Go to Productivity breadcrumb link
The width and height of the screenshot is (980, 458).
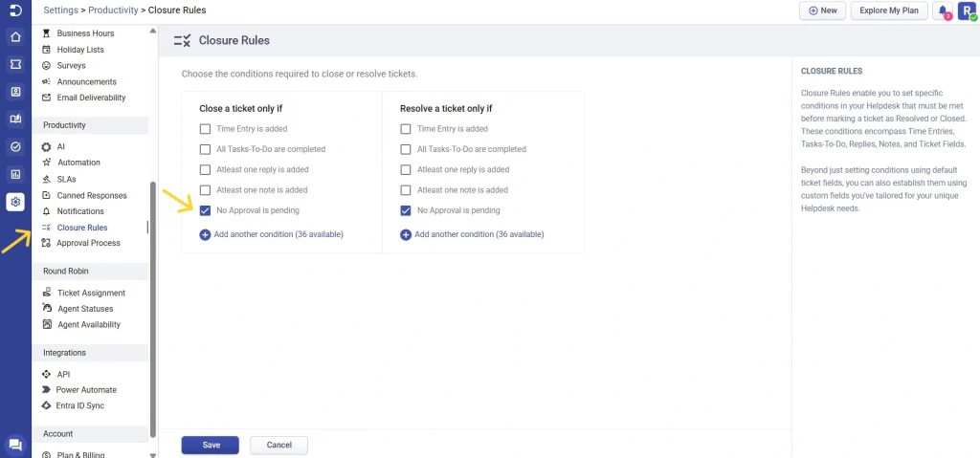click(113, 10)
